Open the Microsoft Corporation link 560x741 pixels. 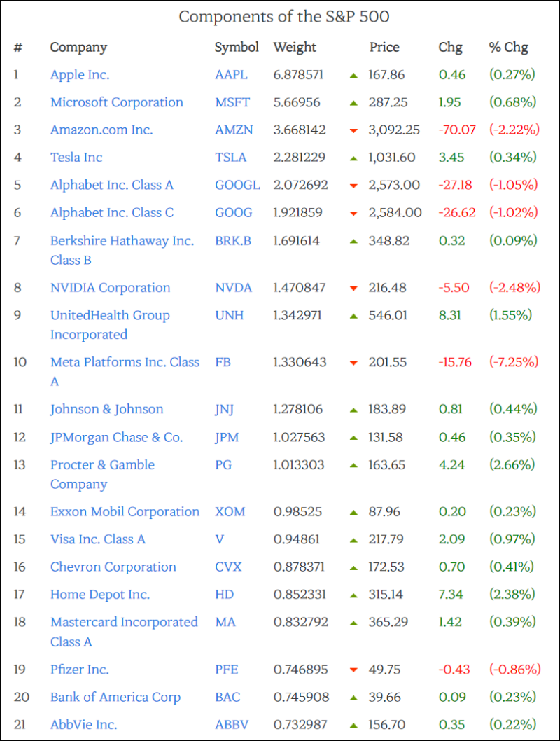click(116, 102)
